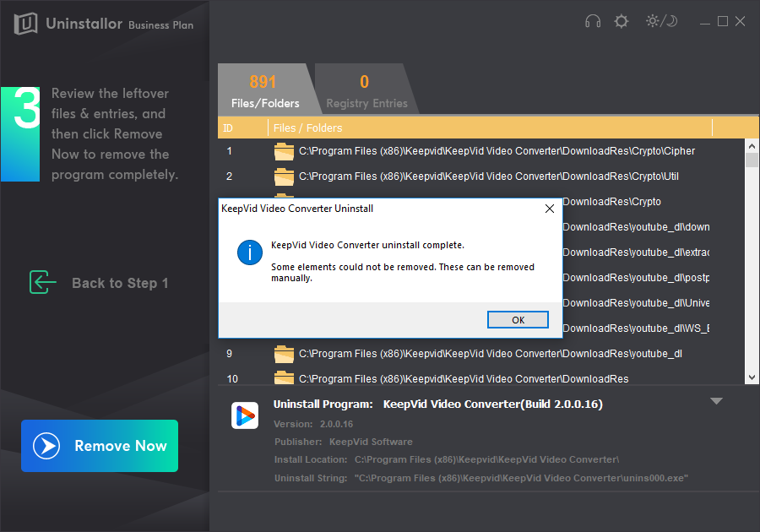Click the Publisher KeepVid Software text
This screenshot has width=760, height=532.
(344, 442)
